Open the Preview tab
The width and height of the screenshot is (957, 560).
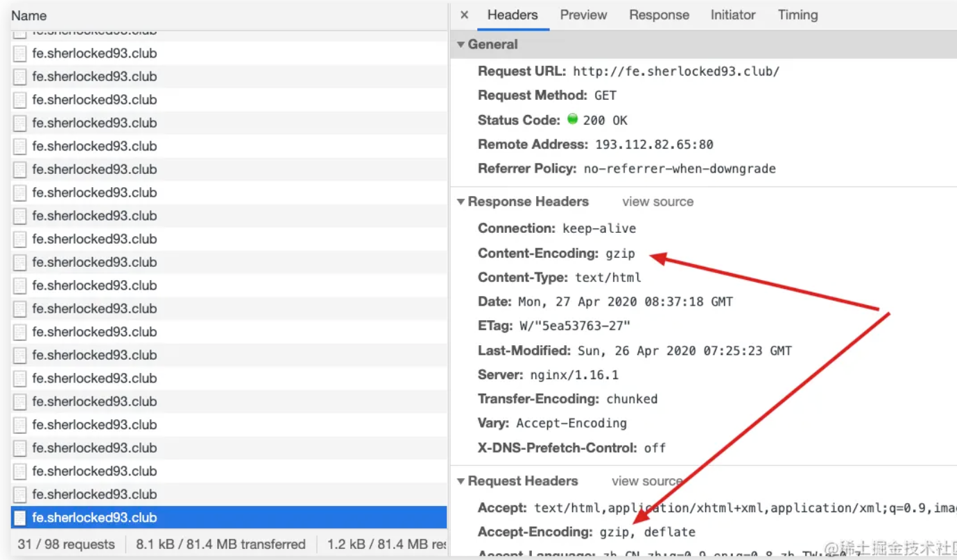(583, 15)
